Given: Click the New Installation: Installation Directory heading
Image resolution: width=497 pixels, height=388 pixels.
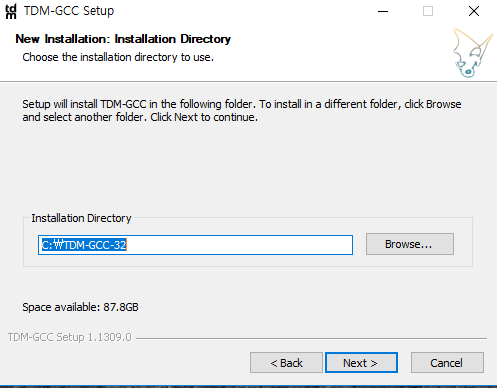Looking at the screenshot, I should point(123,39).
